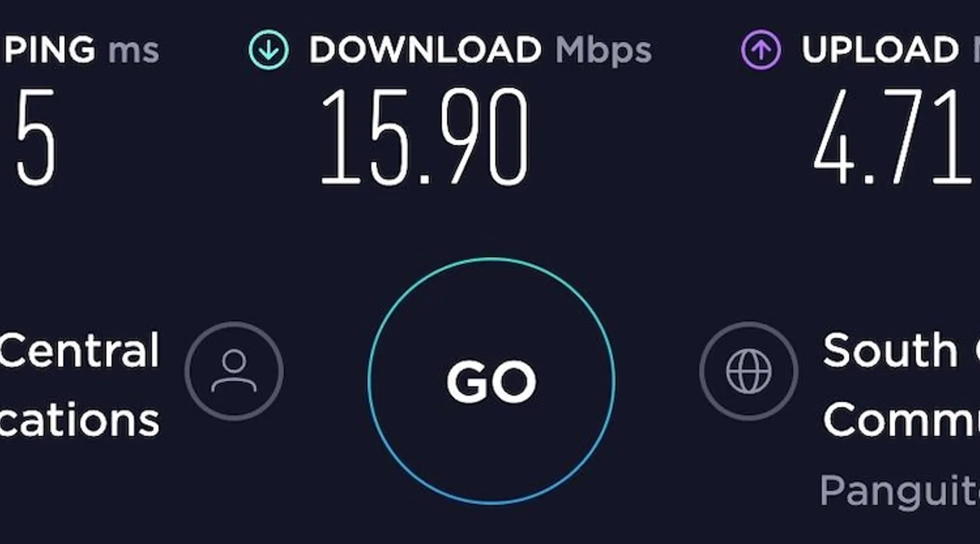The width and height of the screenshot is (980, 544).
Task: Click the UPLOAD label
Action: tap(880, 50)
